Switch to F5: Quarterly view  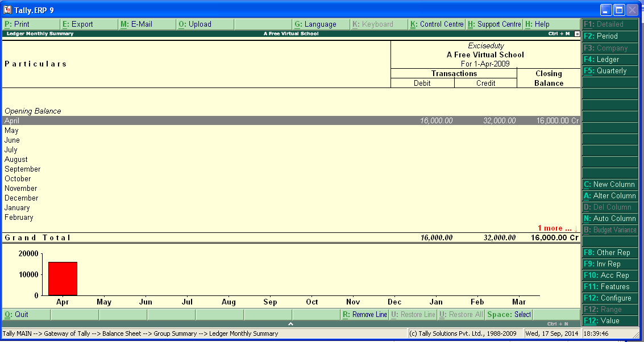610,71
